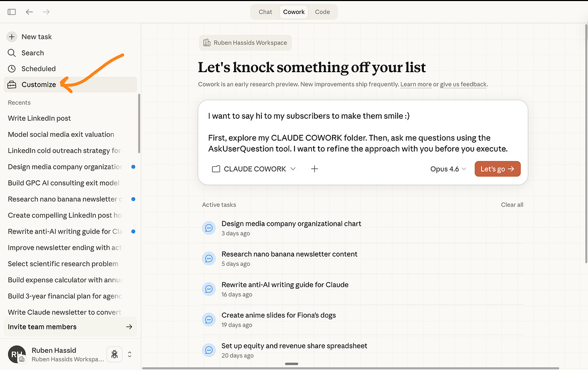Click the CLAUDE COWORK folder icon

pos(216,169)
